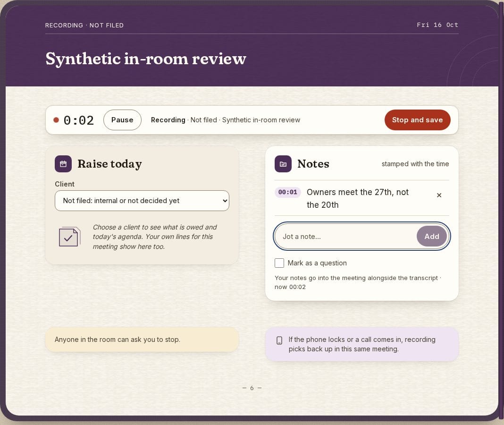Click the Owners meet the 27th note text
504x425 pixels.
pos(357,198)
